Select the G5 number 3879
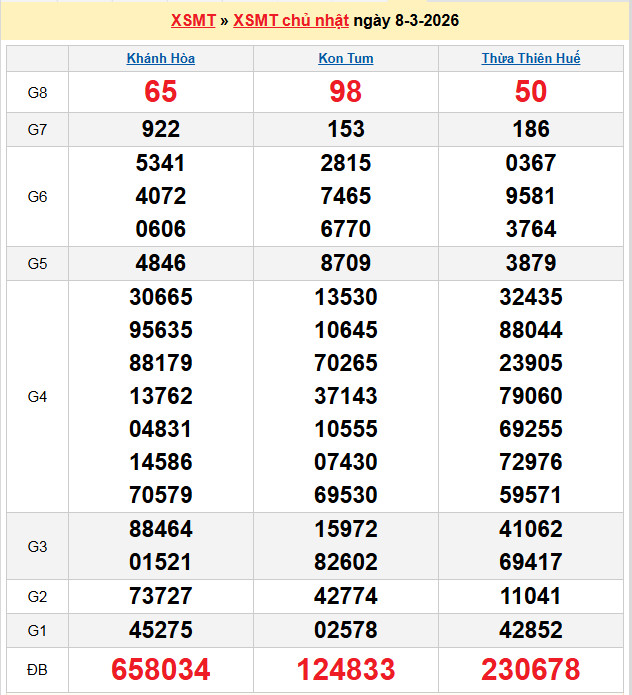The height and width of the screenshot is (695, 632). pyautogui.click(x=530, y=264)
